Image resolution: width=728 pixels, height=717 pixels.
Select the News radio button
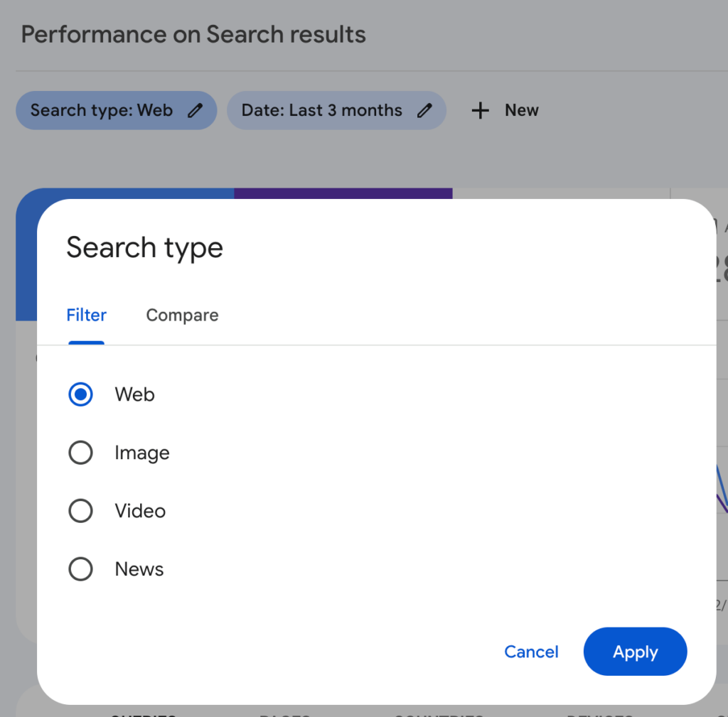click(x=80, y=569)
